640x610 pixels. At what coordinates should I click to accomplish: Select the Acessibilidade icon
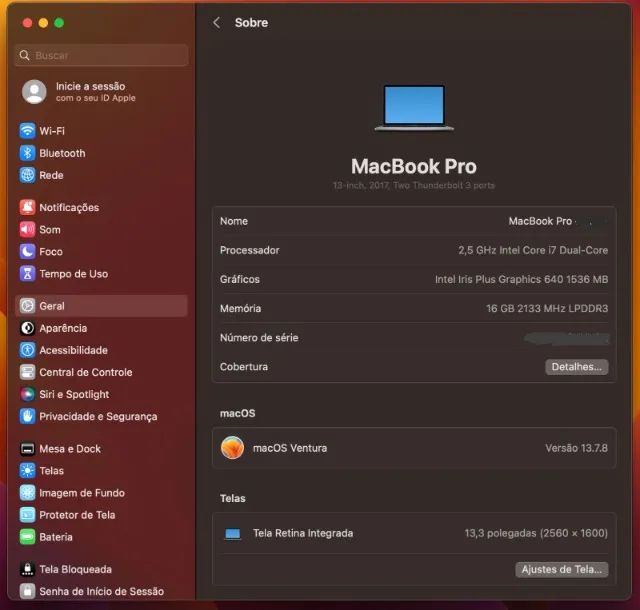click(x=27, y=350)
